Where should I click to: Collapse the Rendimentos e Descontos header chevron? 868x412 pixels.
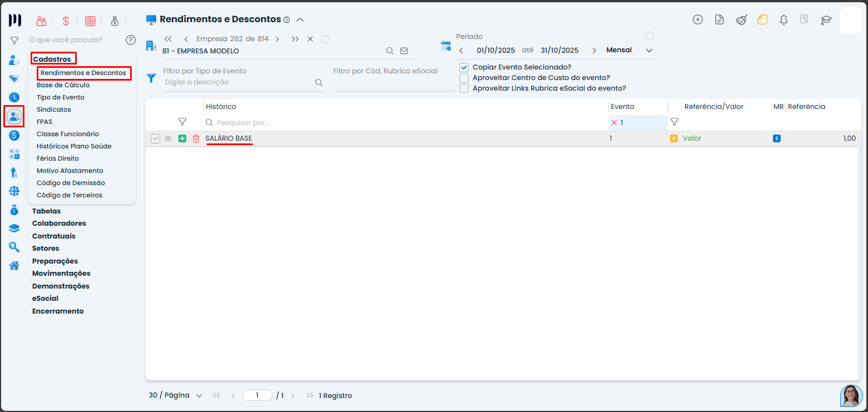point(300,20)
